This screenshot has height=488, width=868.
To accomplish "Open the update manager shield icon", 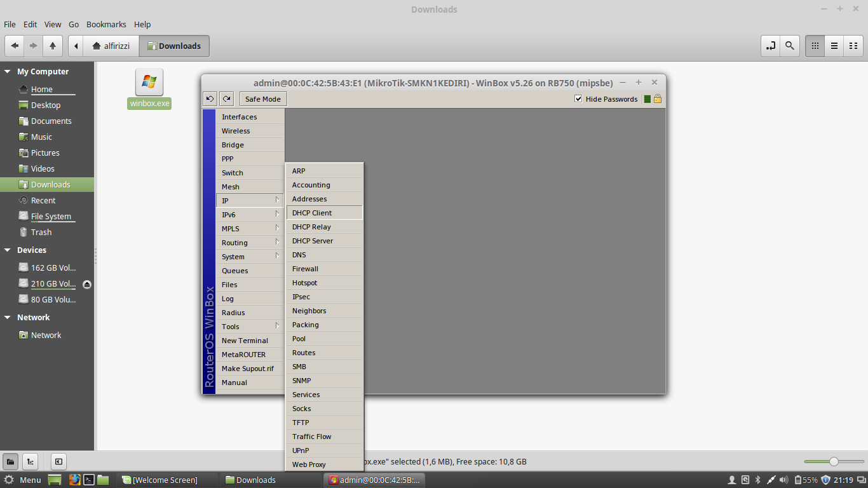I will [x=826, y=480].
